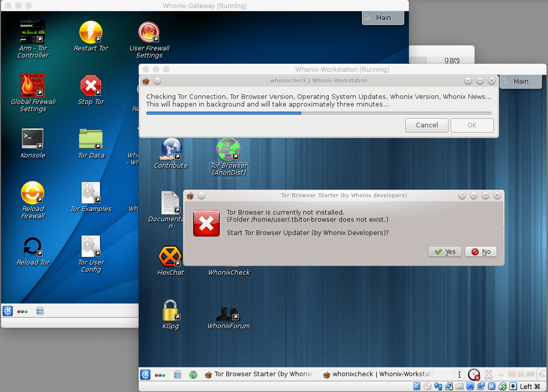Screen dimensions: 548x392
Task: Switch to whonixcheck taskbar entry
Action: (378, 374)
